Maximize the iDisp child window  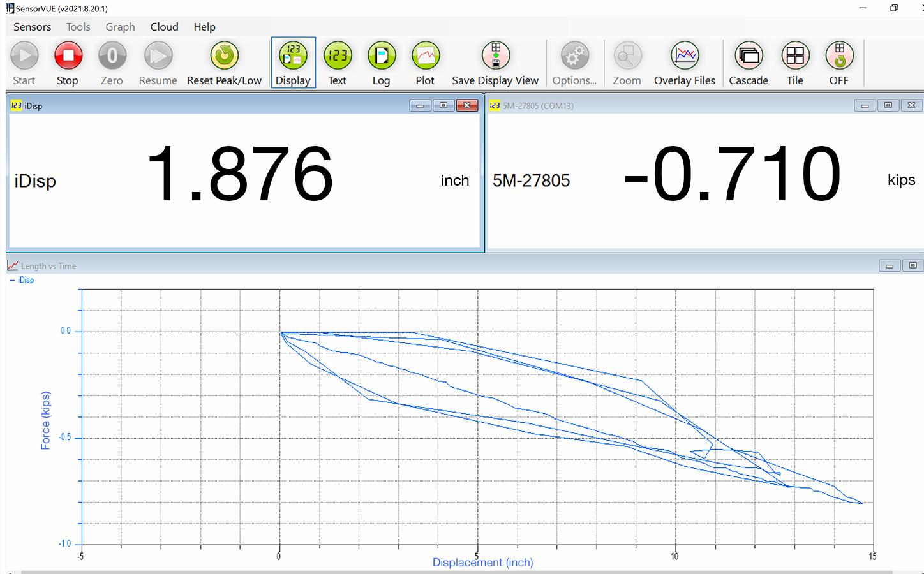[x=443, y=105]
